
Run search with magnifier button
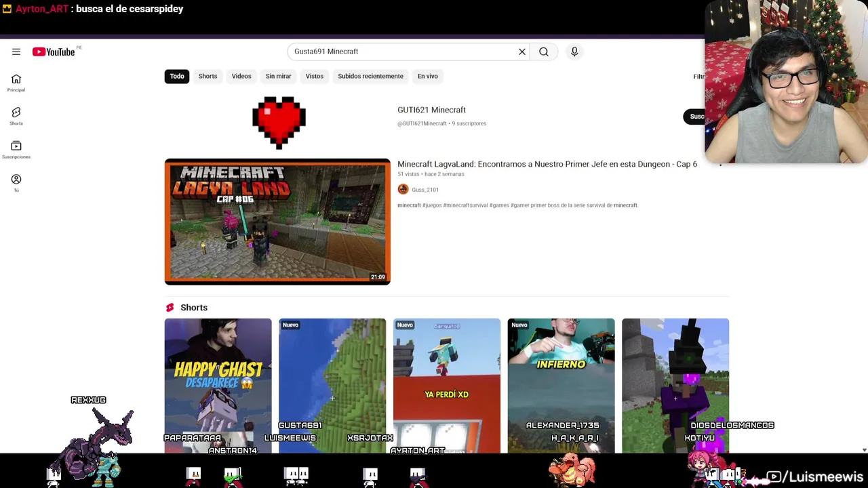[544, 52]
